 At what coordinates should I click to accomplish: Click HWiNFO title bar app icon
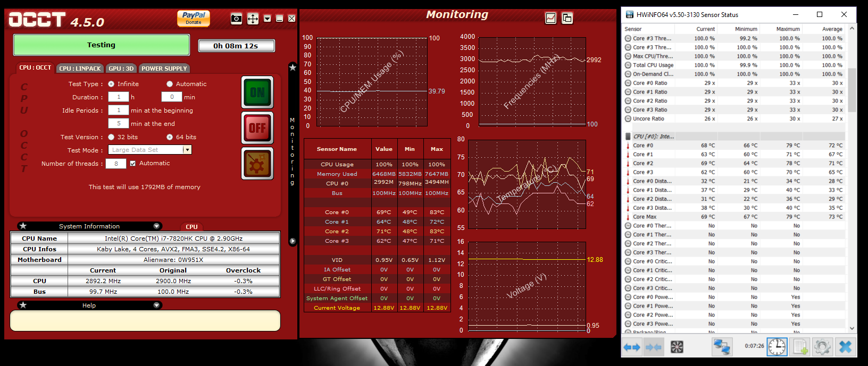[630, 14]
